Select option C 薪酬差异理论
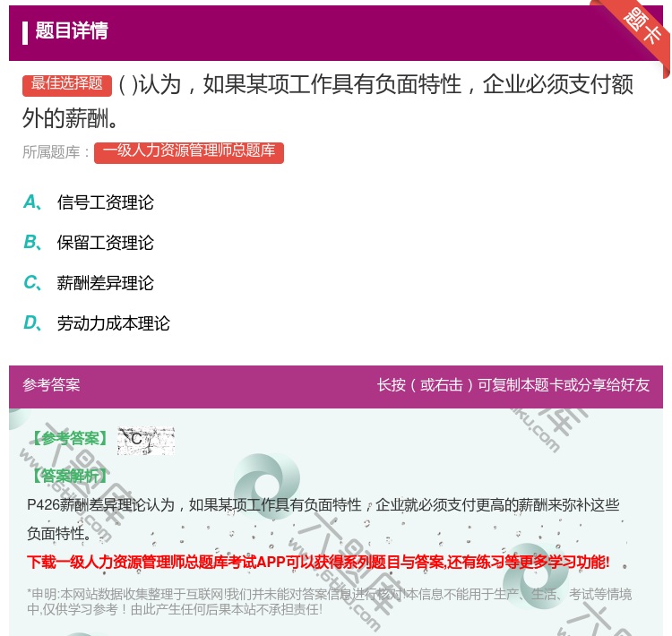Screen dimensions: 672x636 [x=89, y=283]
